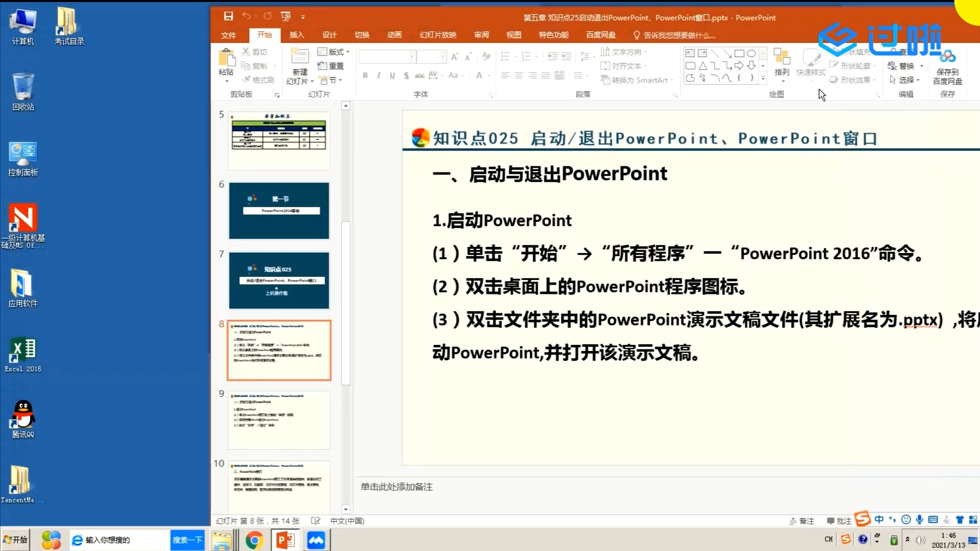The height and width of the screenshot is (551, 980).
Task: Select the triangle shape in the shapes gallery
Action: 703,65
